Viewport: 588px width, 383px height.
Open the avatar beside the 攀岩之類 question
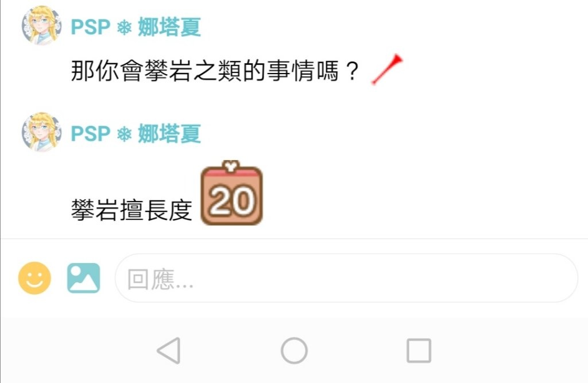(x=41, y=25)
